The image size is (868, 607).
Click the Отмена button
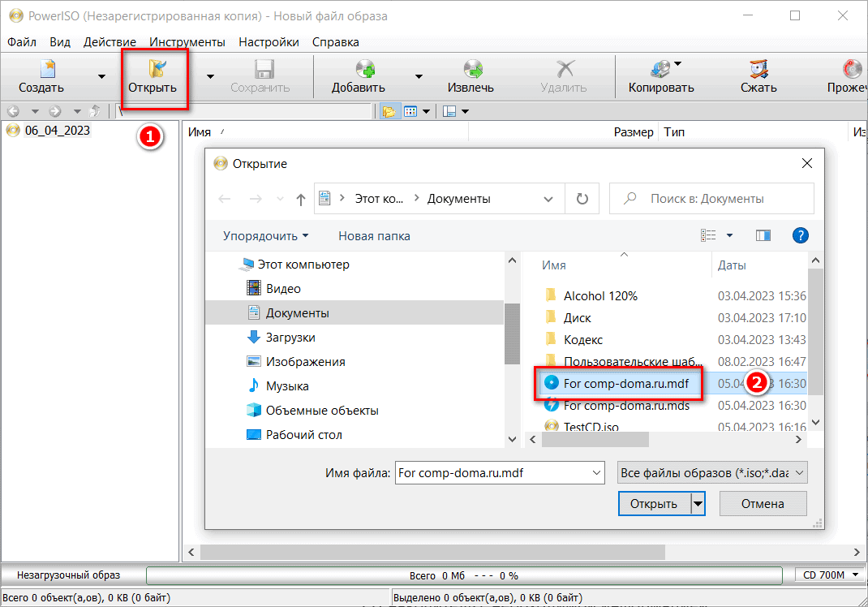763,504
